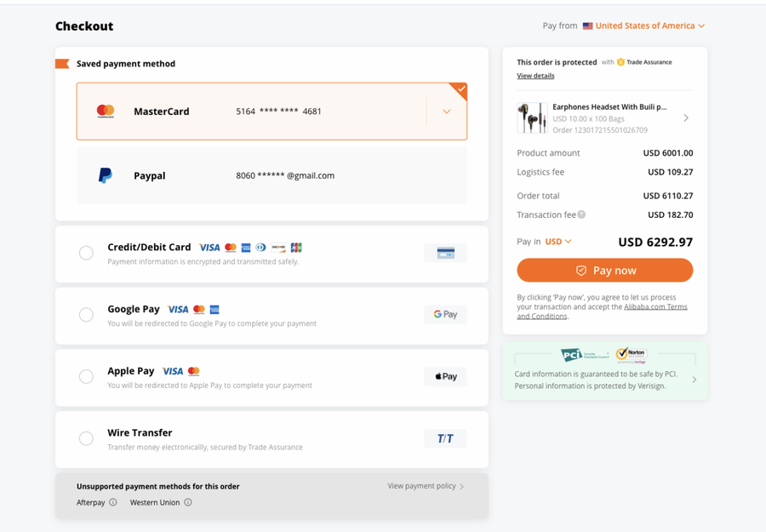This screenshot has height=532, width=766.
Task: Expand the earphones order details chevron
Action: pos(686,118)
